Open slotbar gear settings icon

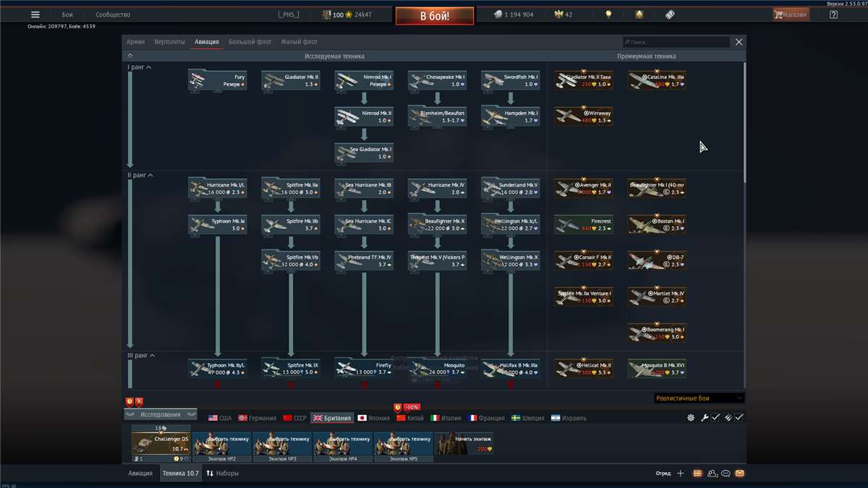pos(691,418)
